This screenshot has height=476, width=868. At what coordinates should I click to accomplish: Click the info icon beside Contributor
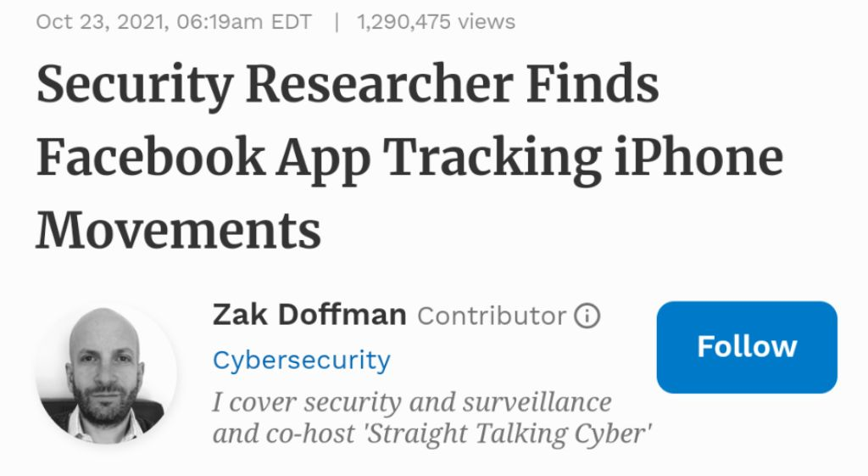(587, 316)
